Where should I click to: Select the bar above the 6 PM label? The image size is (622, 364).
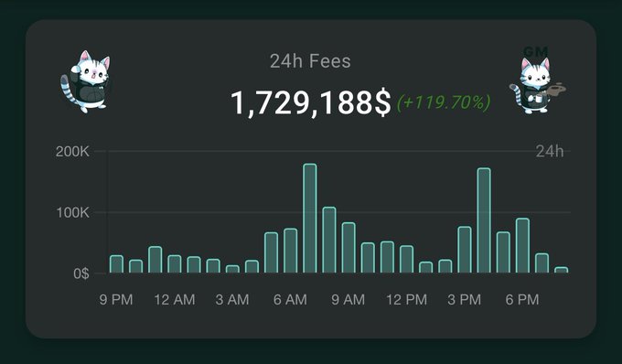(x=523, y=245)
